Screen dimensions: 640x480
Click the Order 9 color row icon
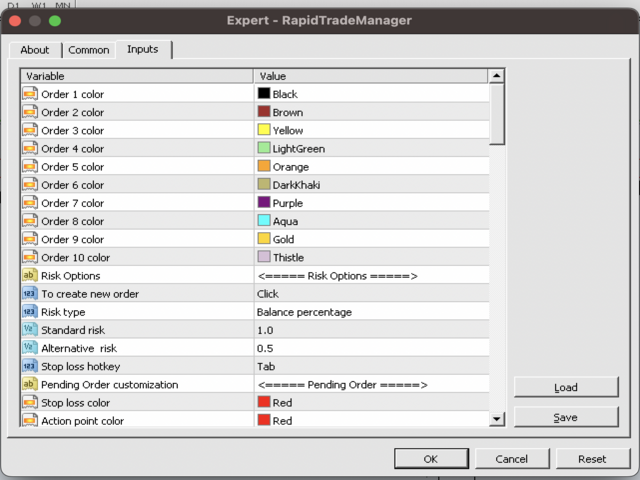pos(30,239)
